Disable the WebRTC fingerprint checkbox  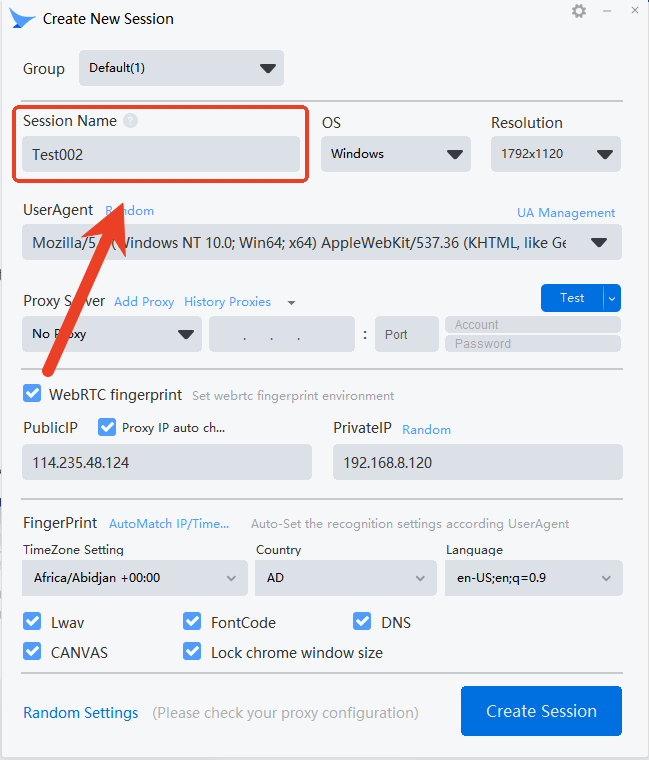pyautogui.click(x=32, y=394)
